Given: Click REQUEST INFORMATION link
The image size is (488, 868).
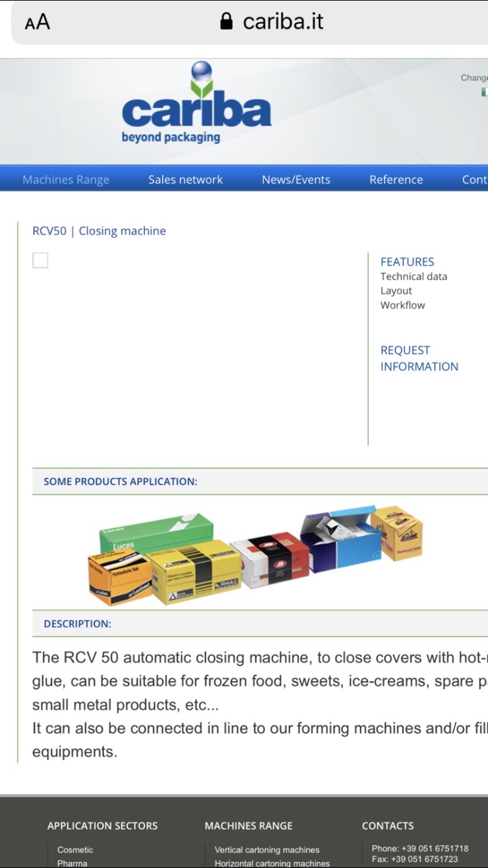Looking at the screenshot, I should tap(419, 359).
